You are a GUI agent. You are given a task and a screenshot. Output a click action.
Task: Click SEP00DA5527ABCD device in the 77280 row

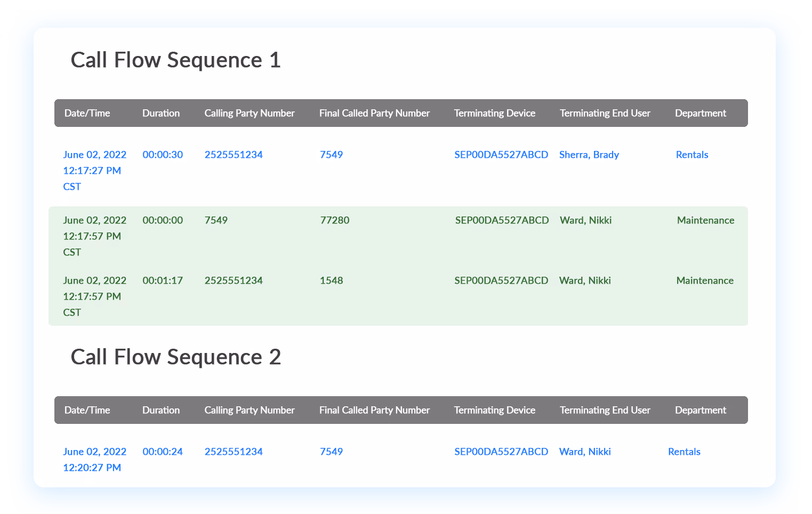coord(502,220)
